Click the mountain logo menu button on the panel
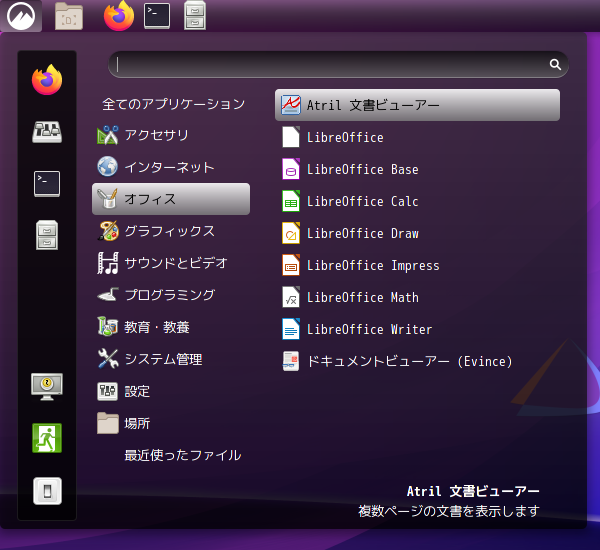 pyautogui.click(x=21, y=16)
